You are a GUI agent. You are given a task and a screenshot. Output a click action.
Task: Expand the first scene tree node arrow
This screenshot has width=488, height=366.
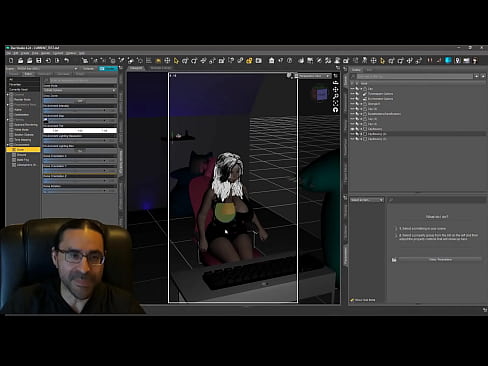[361, 89]
